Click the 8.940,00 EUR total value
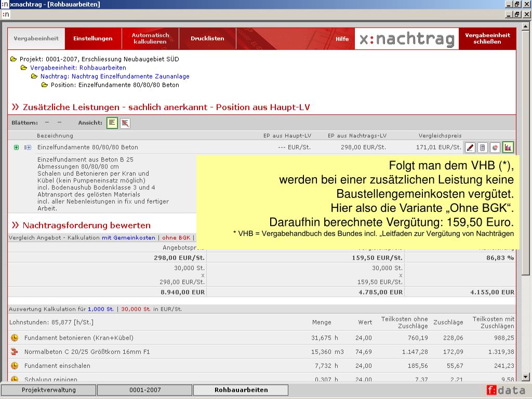 [182, 292]
